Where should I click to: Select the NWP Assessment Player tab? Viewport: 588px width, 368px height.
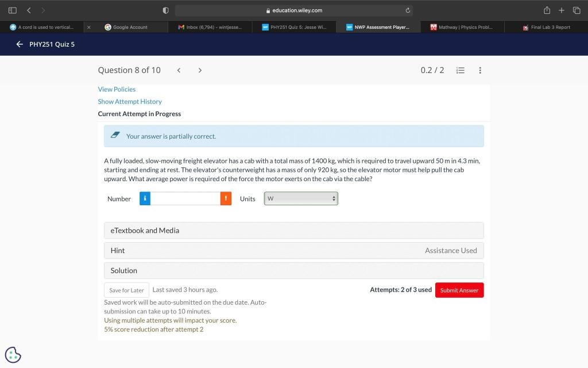click(x=378, y=27)
